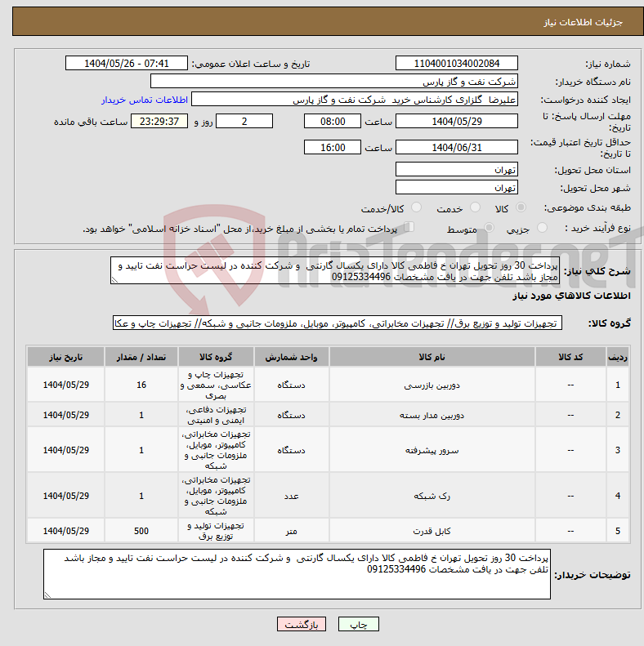Screen dimensions: 644x646
Task: Click quantity 500 in کابل قدرت row
Action: tap(141, 531)
